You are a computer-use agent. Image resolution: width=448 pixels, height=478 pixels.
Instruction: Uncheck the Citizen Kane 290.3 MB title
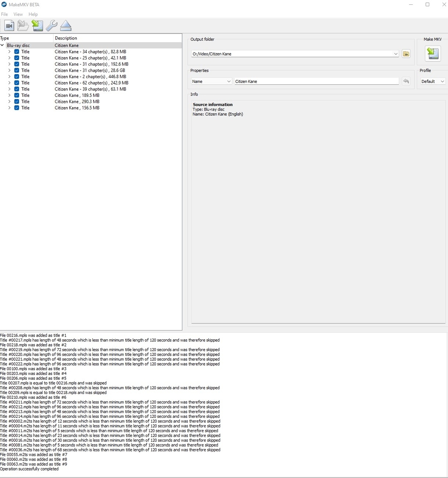(x=17, y=102)
